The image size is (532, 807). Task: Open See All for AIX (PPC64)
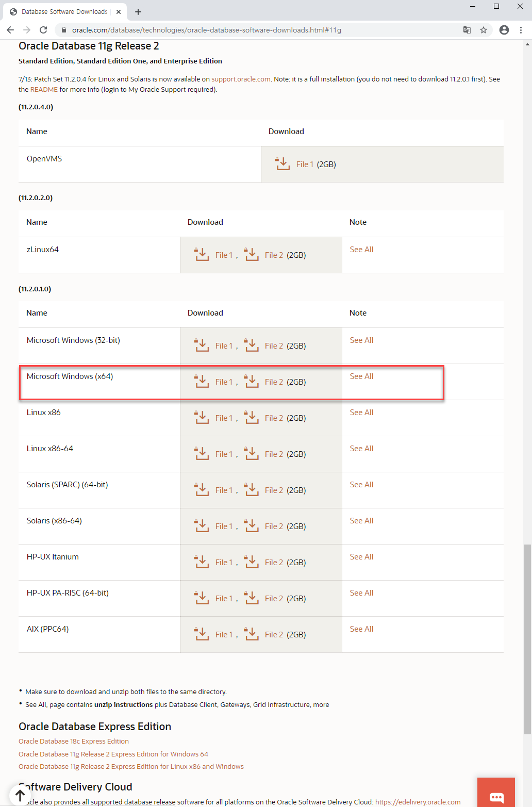point(361,629)
